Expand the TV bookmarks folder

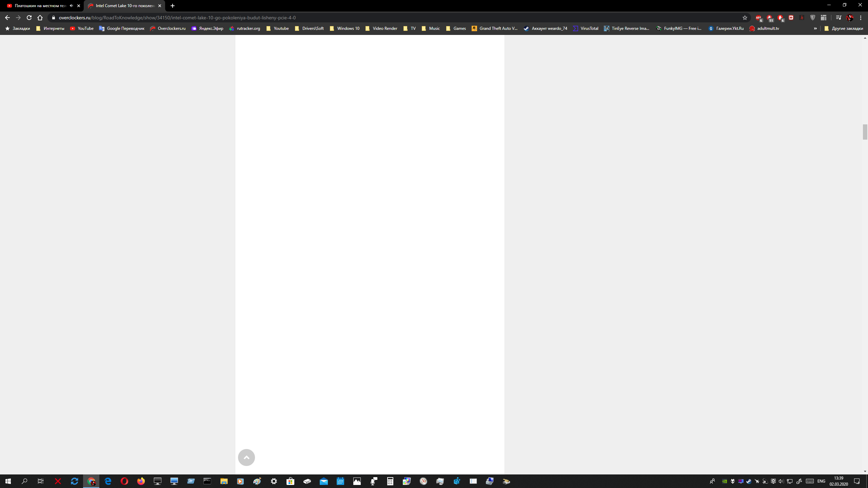pos(410,28)
